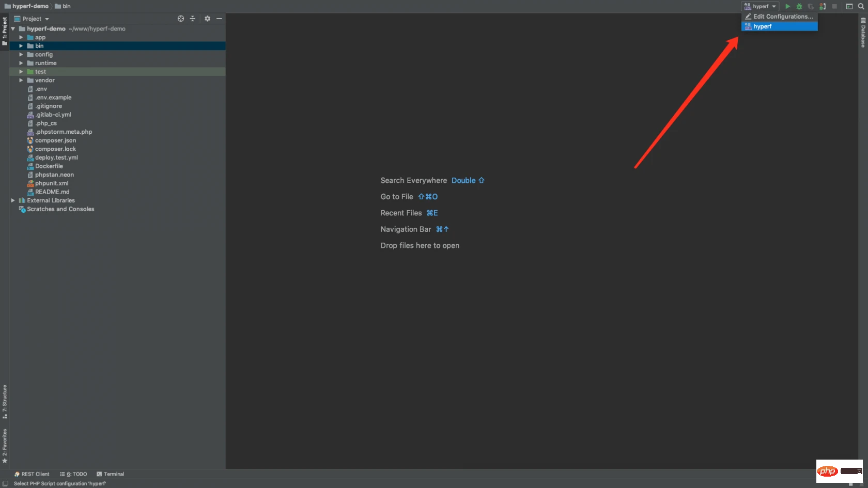868x488 pixels.
Task: Click the Search Everywhere magnifier icon
Action: pos(861,6)
